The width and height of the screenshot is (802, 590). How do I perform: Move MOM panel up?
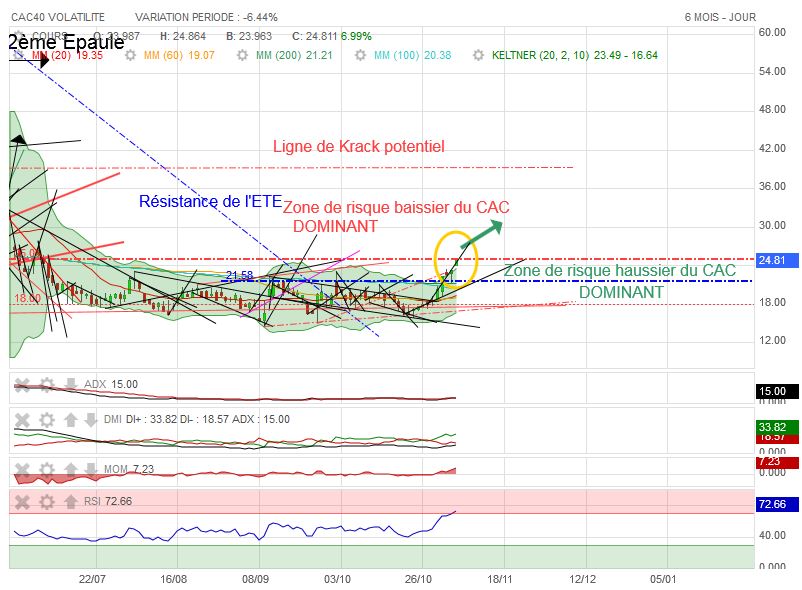(71, 469)
